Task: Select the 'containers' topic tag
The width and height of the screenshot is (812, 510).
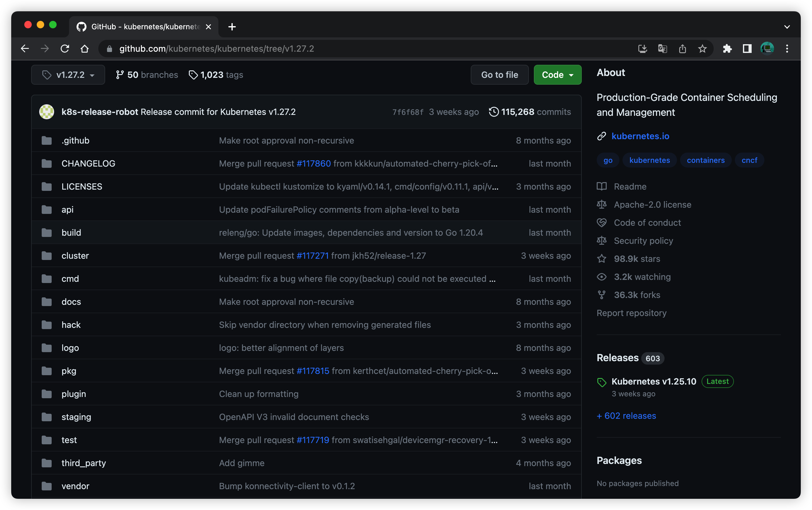Action: [706, 160]
